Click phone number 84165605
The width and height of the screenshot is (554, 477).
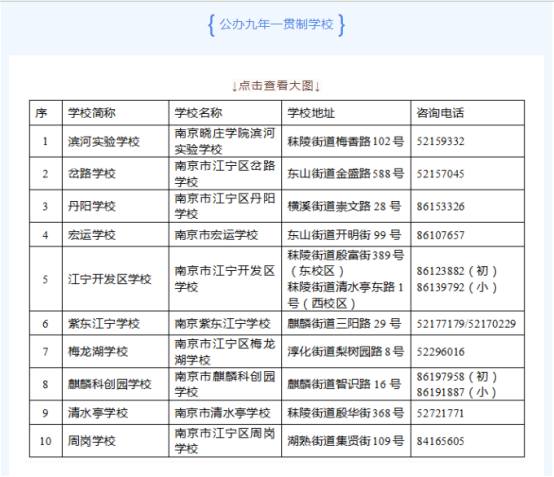(x=441, y=441)
